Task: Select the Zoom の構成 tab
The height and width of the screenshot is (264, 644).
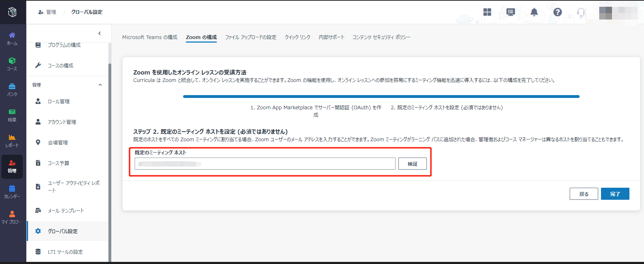Action: pos(201,37)
